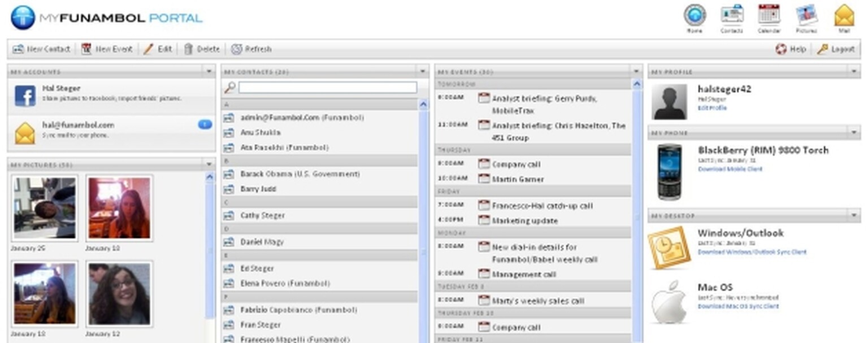Click the Facebook account icon

25,96
